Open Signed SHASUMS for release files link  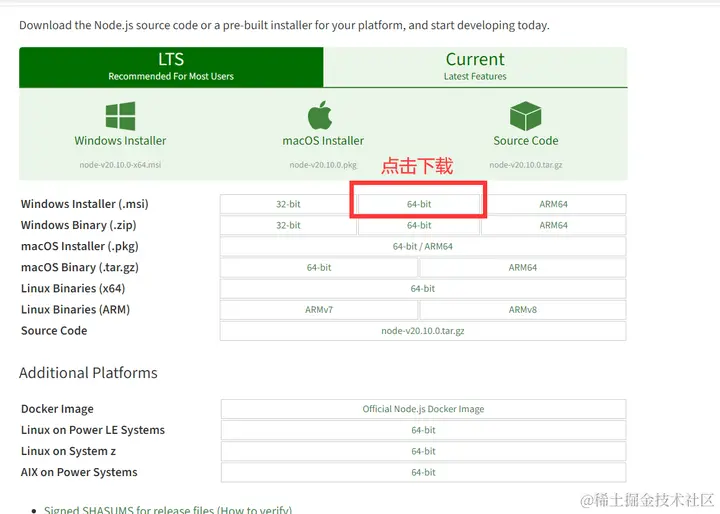[168, 509]
